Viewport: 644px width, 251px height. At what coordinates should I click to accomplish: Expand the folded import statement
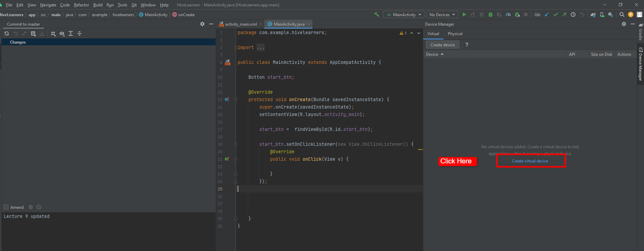[261, 47]
